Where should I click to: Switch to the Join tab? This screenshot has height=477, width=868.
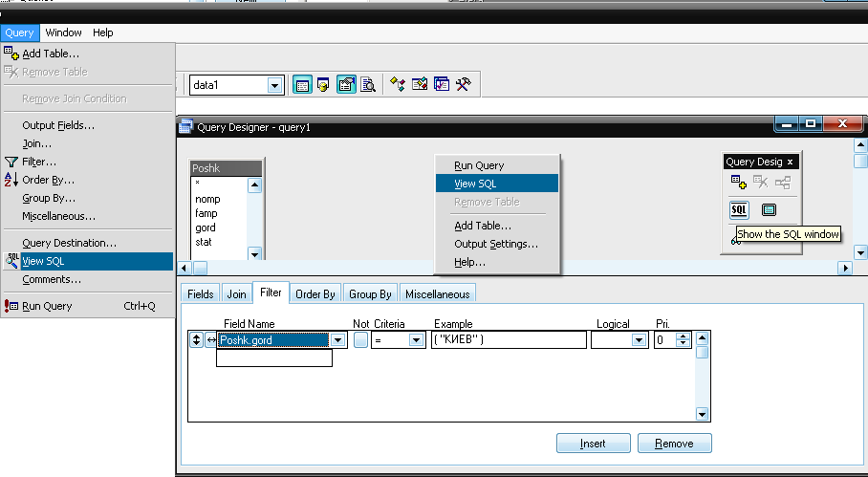[x=236, y=293]
